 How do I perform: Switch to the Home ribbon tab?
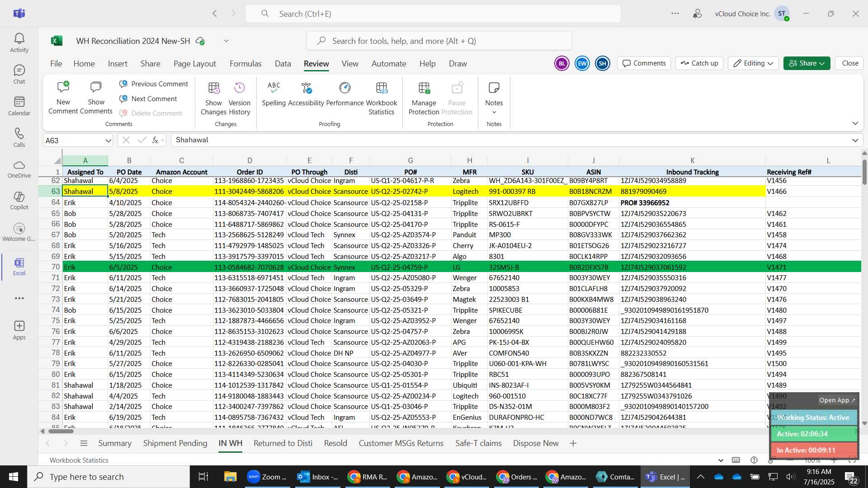(x=84, y=64)
